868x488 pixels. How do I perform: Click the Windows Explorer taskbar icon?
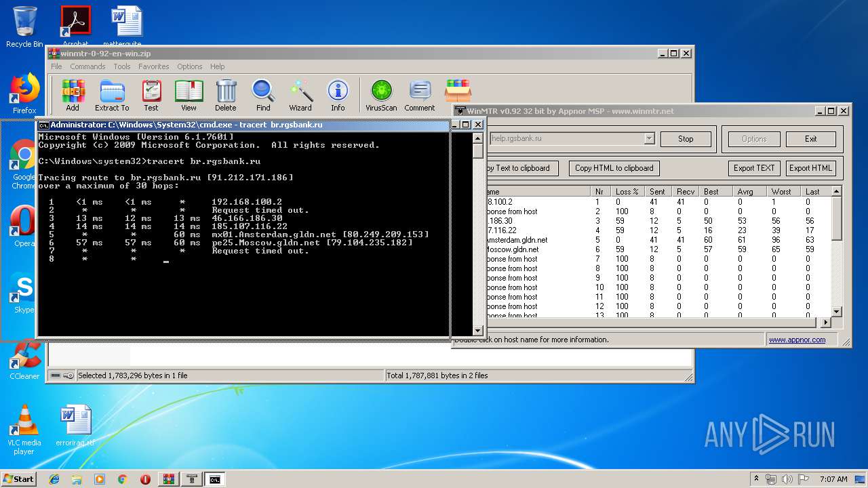point(77,479)
